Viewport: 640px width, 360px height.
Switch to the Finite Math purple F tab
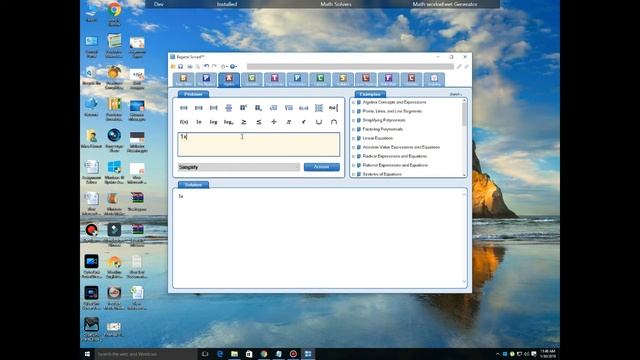pyautogui.click(x=389, y=80)
